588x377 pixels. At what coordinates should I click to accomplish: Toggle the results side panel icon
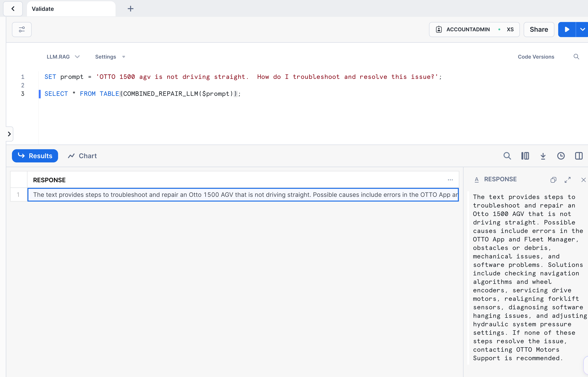pos(579,156)
